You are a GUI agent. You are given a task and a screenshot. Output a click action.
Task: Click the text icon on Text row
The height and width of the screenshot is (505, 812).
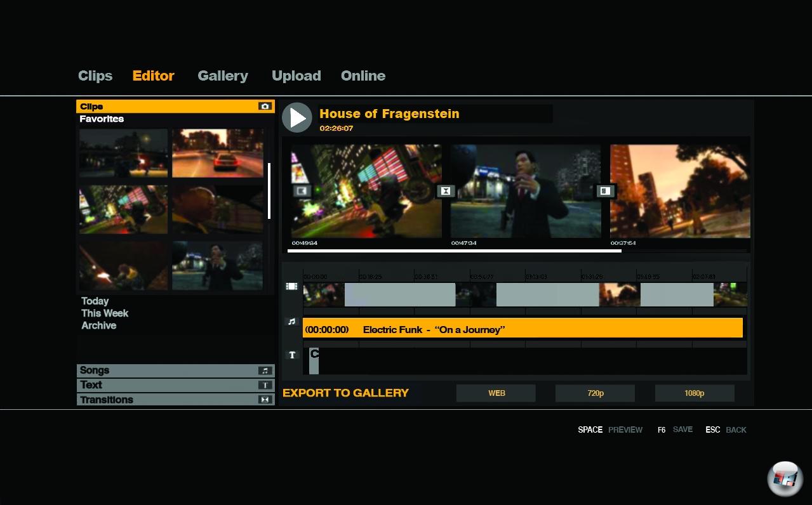(x=265, y=385)
